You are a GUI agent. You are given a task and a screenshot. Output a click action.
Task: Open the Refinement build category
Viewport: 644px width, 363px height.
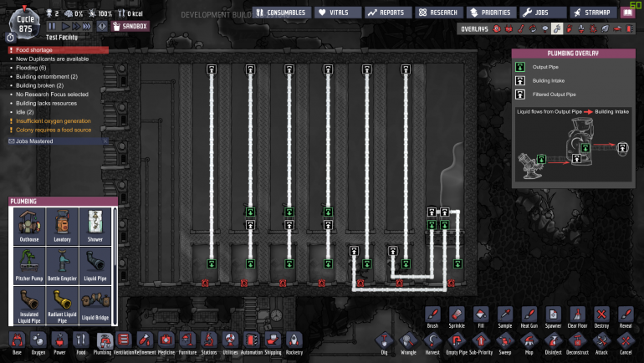pyautogui.click(x=145, y=343)
